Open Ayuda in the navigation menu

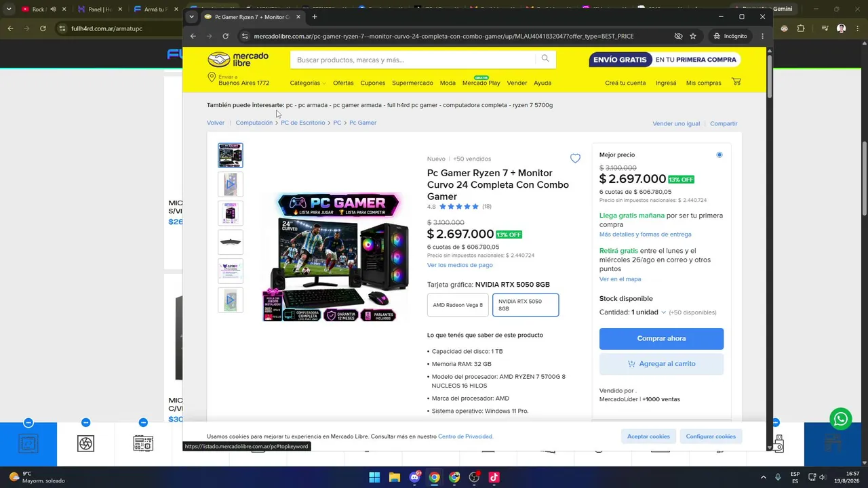[542, 83]
